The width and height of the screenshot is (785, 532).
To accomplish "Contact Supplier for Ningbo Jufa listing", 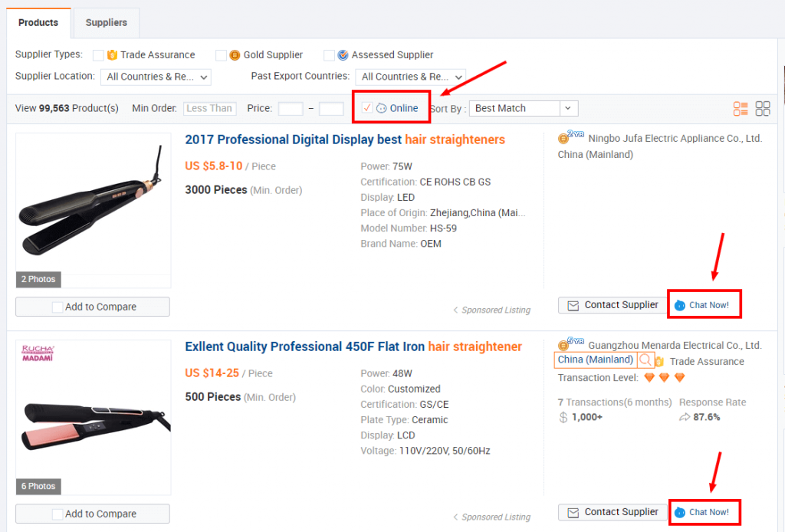I will 613,305.
